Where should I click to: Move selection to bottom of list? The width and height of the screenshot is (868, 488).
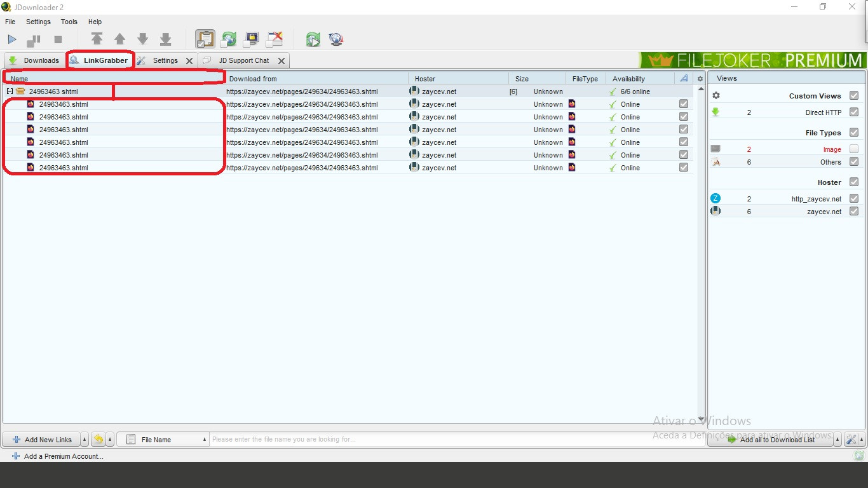[166, 39]
